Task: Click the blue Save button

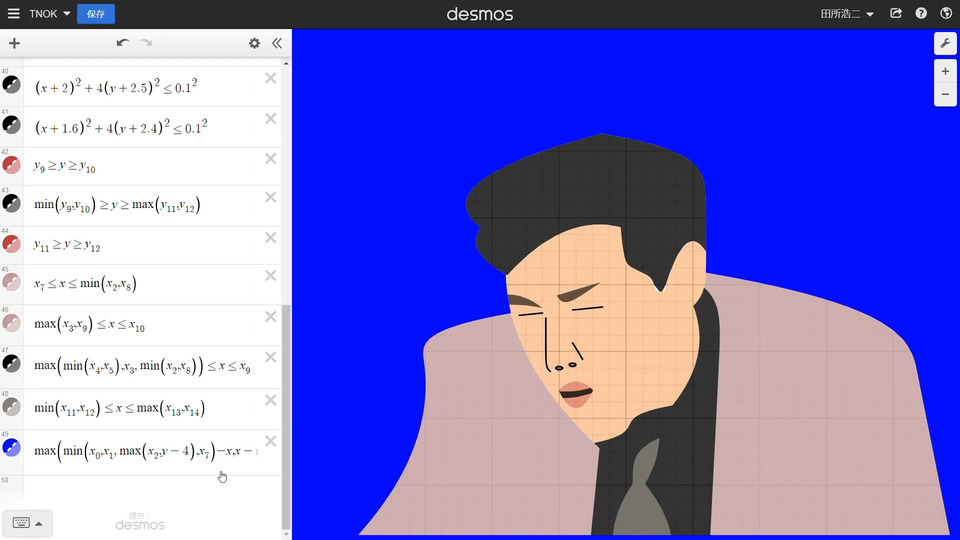Action: 95,14
